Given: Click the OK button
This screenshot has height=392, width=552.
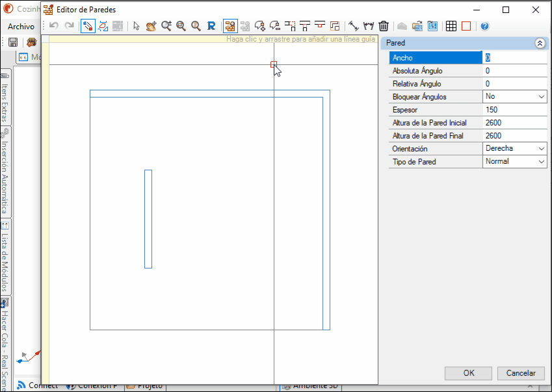Looking at the screenshot, I should point(468,373).
